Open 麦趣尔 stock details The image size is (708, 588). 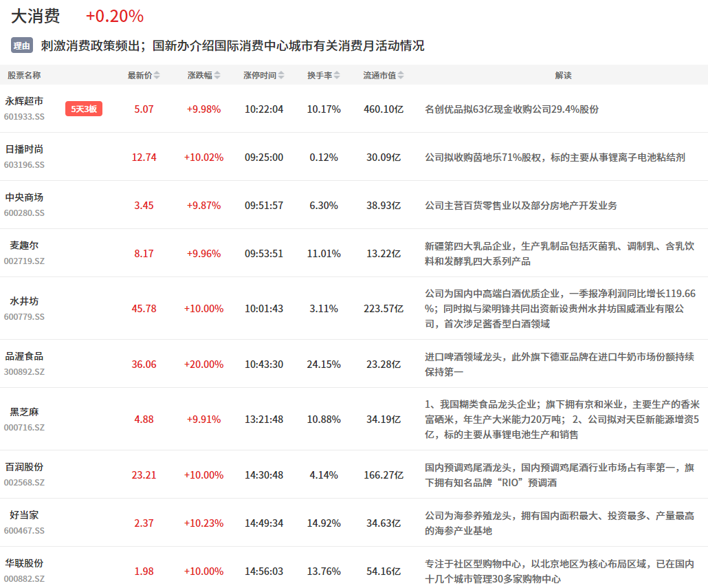[x=24, y=246]
